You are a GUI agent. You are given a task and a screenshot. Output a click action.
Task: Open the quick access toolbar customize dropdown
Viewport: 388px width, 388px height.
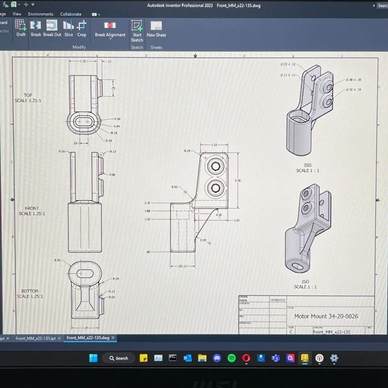33,5
